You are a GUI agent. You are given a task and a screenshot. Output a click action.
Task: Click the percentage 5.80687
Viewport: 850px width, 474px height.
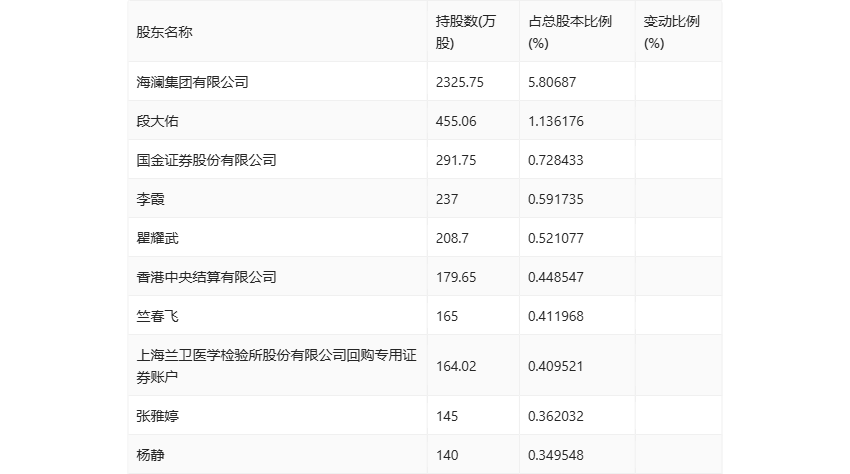click(x=552, y=82)
